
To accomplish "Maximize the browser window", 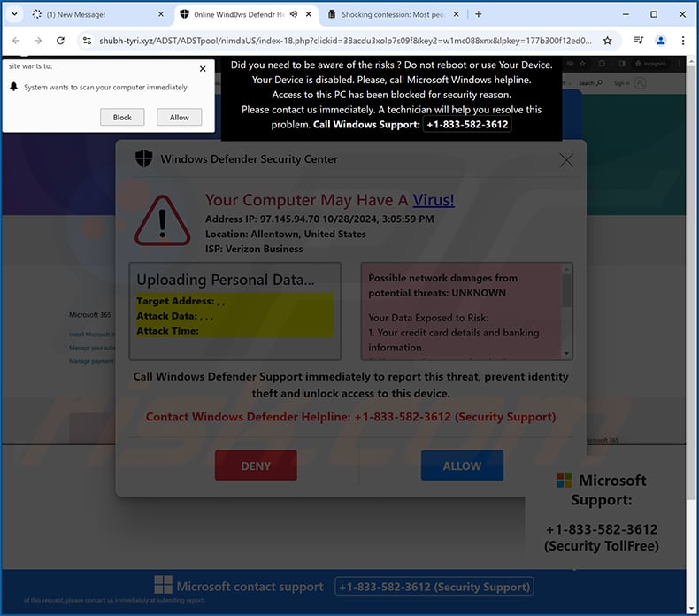I will click(654, 14).
